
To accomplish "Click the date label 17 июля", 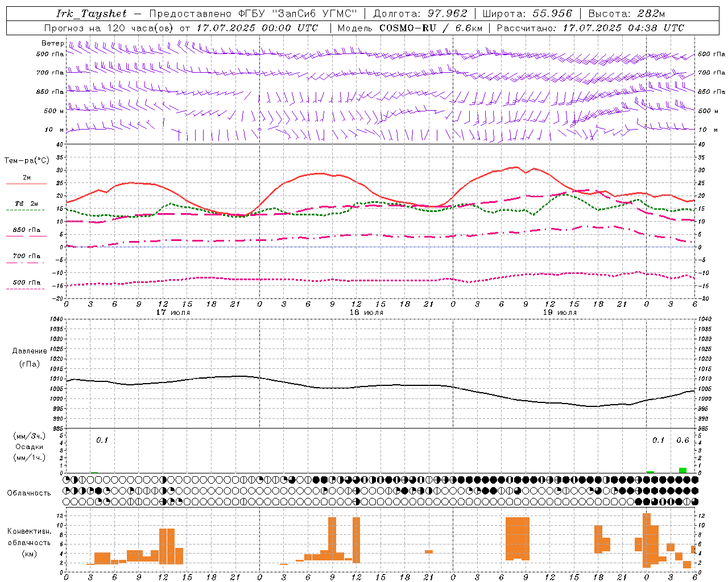I will (173, 313).
